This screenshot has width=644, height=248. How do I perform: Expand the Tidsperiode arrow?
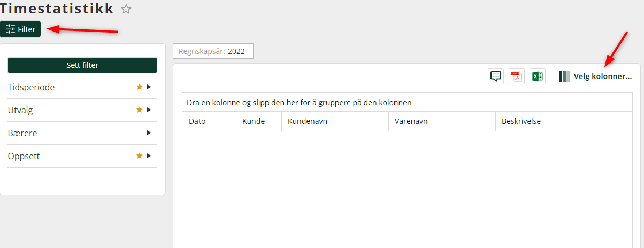coord(149,87)
